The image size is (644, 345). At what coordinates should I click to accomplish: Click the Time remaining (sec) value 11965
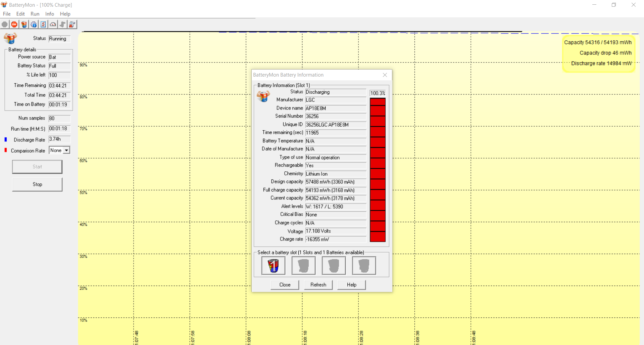(x=336, y=133)
